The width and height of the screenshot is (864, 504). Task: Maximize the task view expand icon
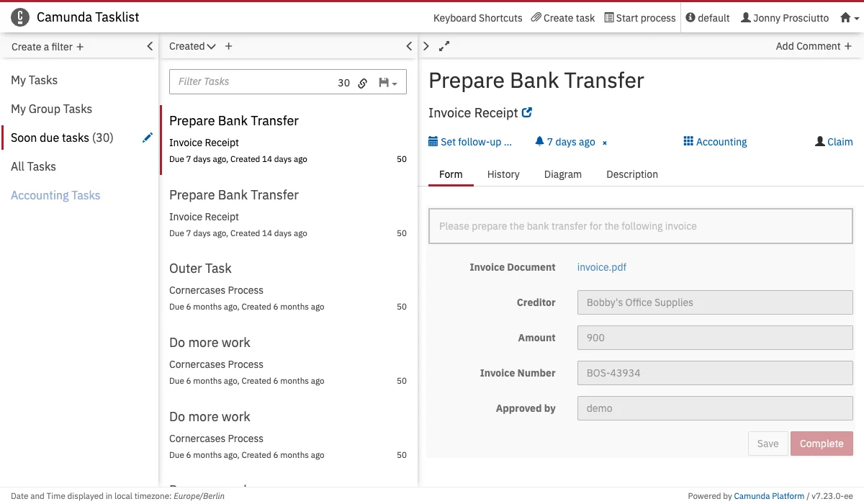tap(444, 46)
